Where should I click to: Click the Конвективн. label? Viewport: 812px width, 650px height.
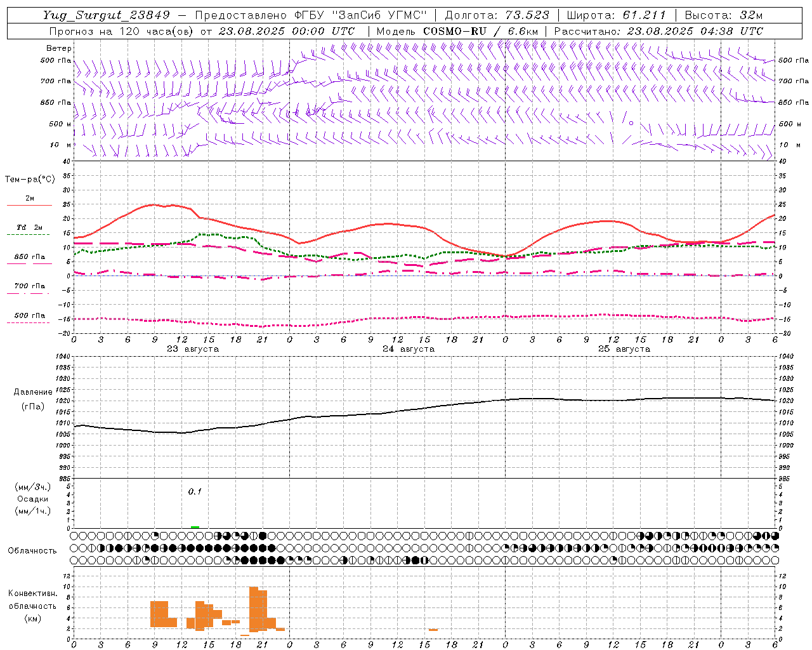coord(33,594)
